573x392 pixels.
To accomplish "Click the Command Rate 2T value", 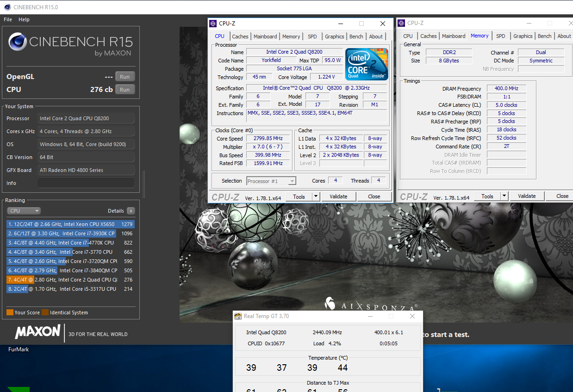I will (506, 147).
